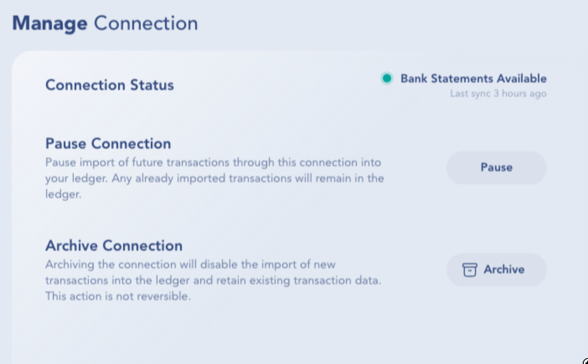Click the line starting transactions into the ledger
This screenshot has width=588, height=364.
[x=213, y=280]
